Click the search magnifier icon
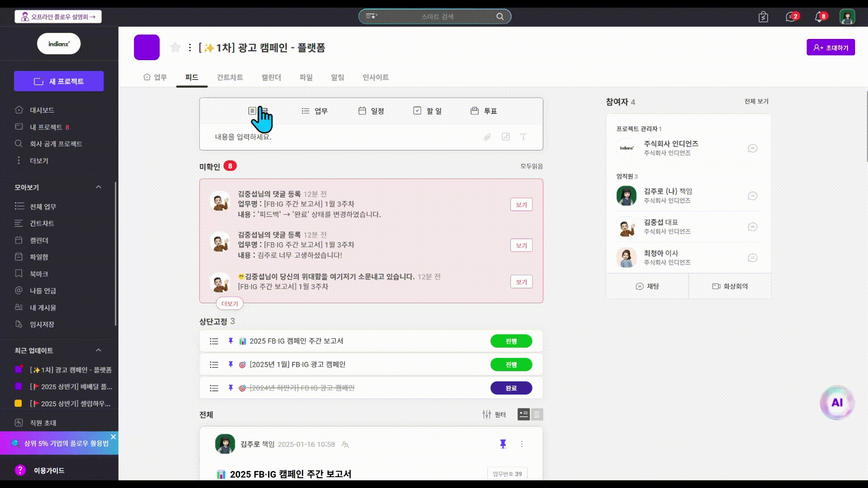This screenshot has width=868, height=488. click(500, 17)
